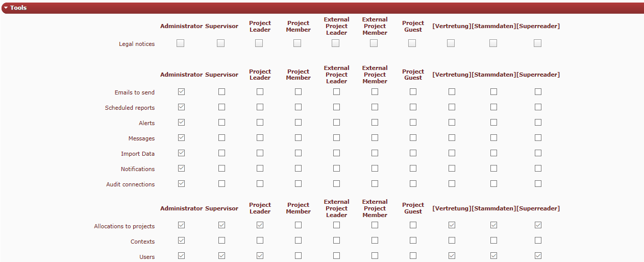Enable Scheduled reports for Project Leader
The image size is (644, 262).
tap(260, 107)
